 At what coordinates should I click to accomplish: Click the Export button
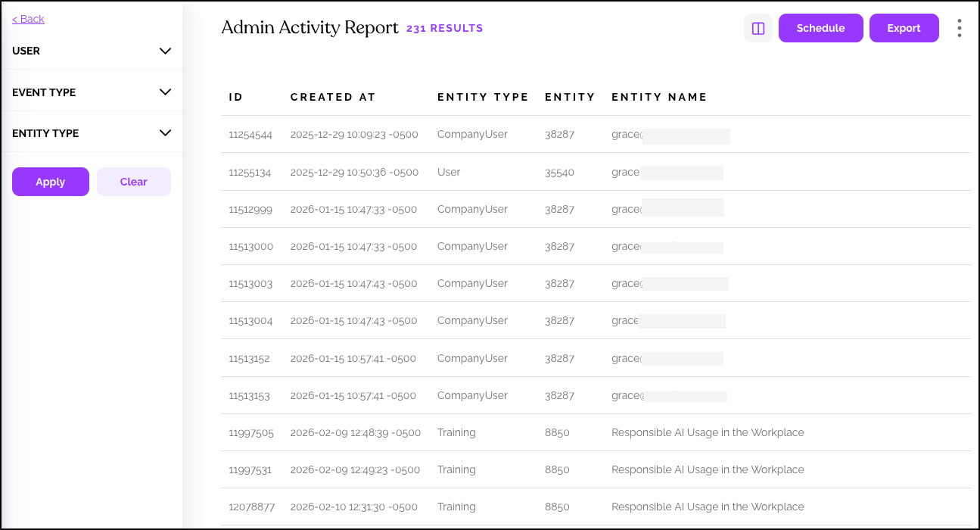[904, 29]
